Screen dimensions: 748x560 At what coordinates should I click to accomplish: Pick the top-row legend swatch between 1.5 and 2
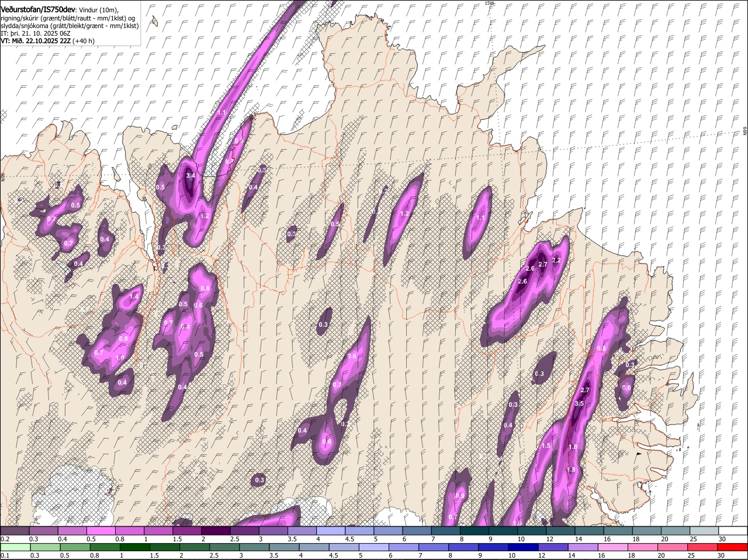tap(187, 531)
